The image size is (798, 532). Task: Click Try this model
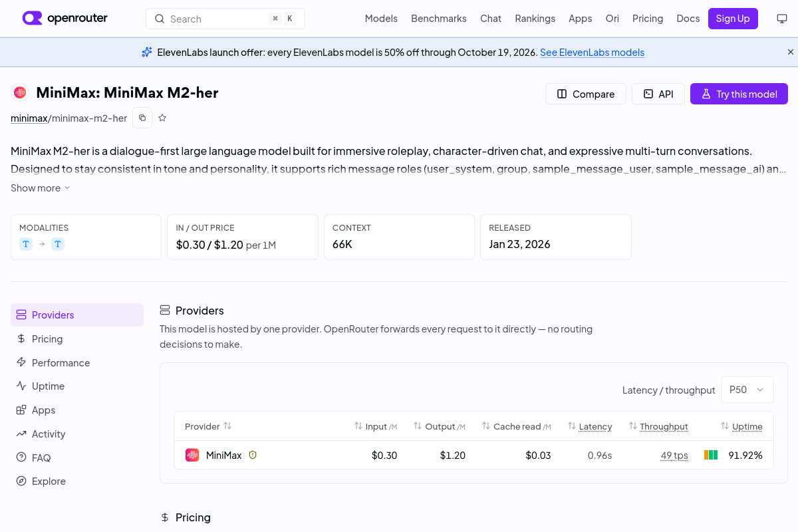pos(739,94)
